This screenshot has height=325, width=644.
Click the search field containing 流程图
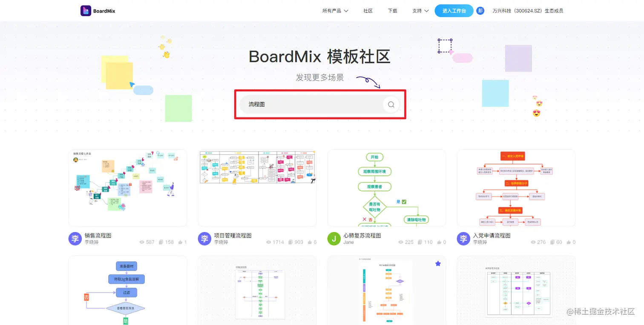(x=320, y=104)
